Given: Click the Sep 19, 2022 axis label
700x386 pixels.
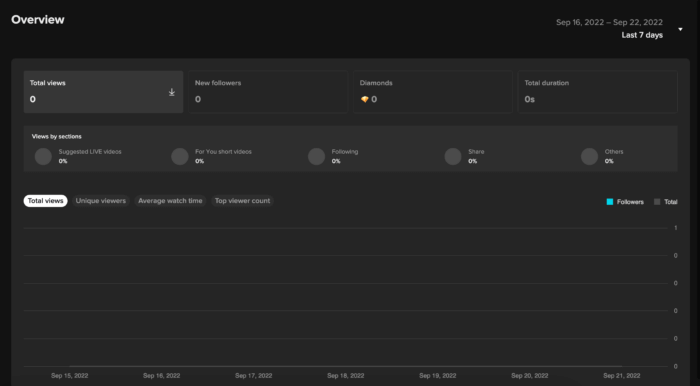Looking at the screenshot, I should coord(438,376).
